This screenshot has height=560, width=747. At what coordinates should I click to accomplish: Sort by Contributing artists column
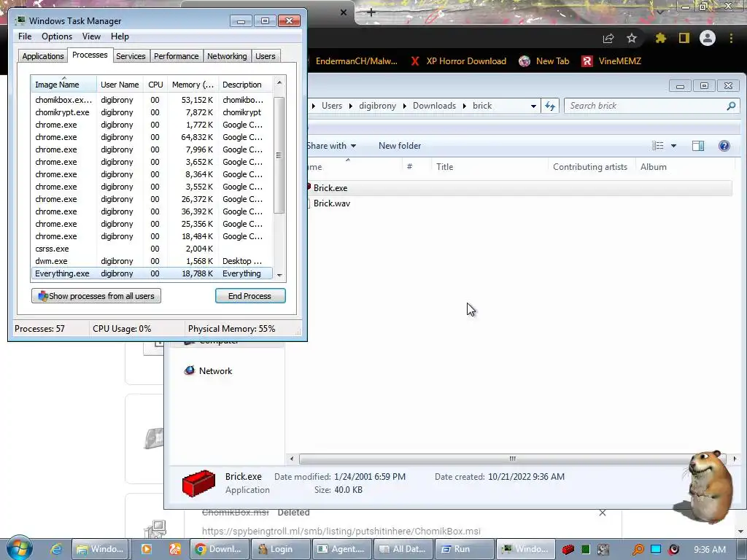coord(590,167)
